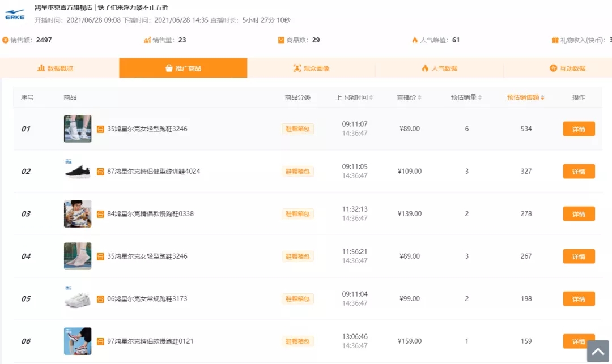Image resolution: width=612 pixels, height=364 pixels.
Task: Click the 商品数 bag icon
Action: click(281, 40)
